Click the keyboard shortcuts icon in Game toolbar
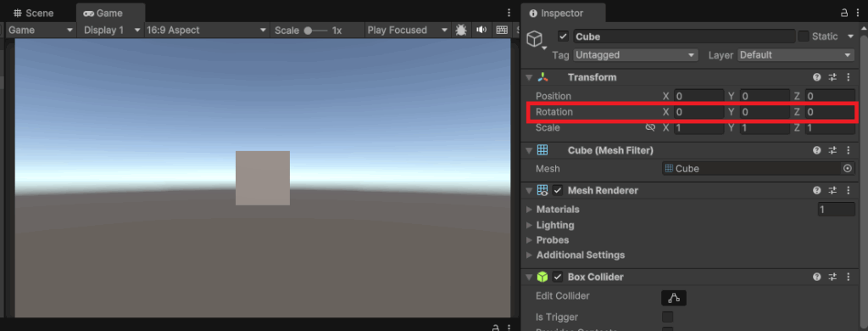This screenshot has height=331, width=868. point(502,30)
